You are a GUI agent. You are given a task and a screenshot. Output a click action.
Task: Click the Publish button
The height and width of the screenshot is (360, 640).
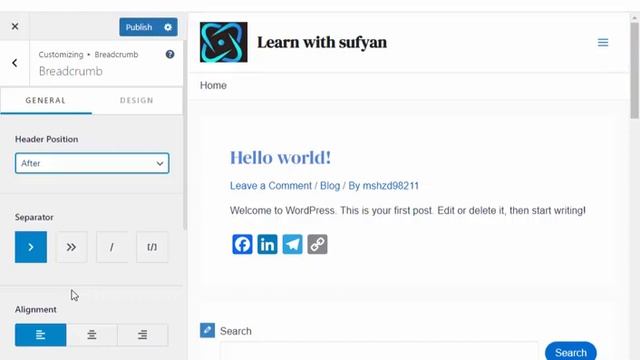coord(139,27)
